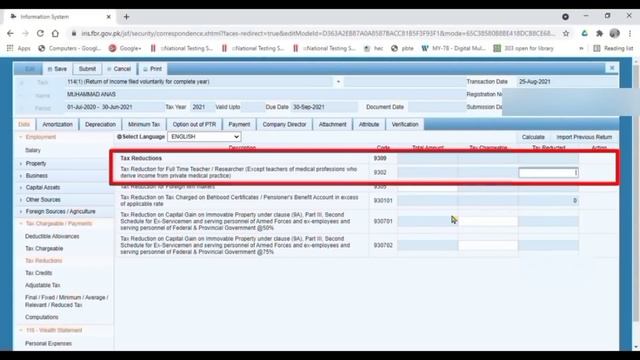Viewport: 640px width, 360px height.
Task: Open the Company Director tab
Action: point(284,124)
